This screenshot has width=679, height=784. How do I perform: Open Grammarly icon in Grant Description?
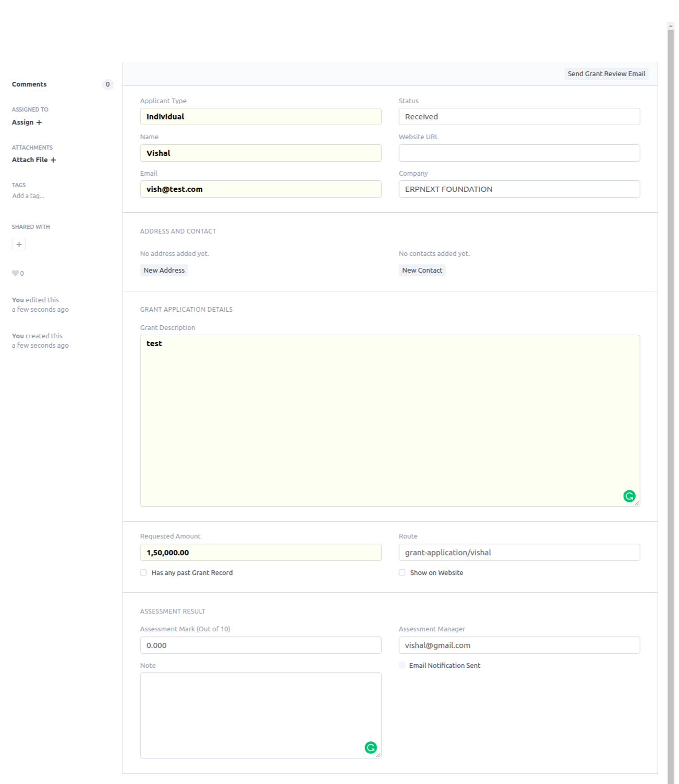click(x=629, y=496)
